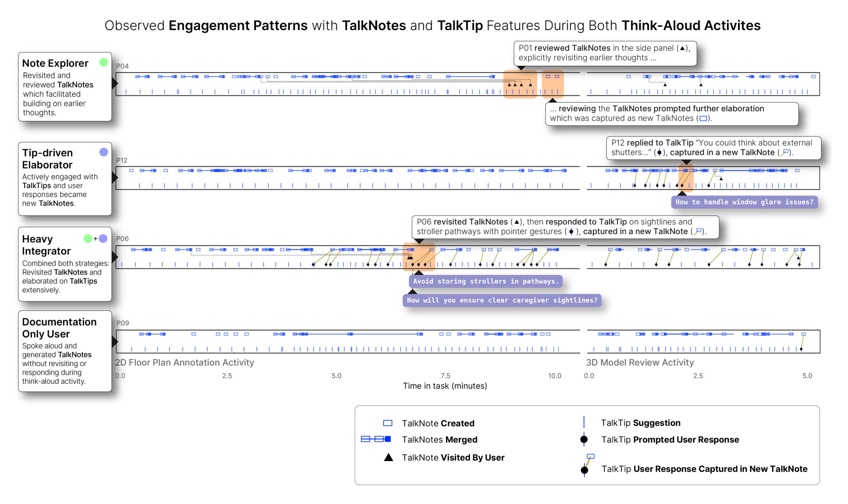848x504 pixels.
Task: Click the P09 participant label
Action: [123, 323]
